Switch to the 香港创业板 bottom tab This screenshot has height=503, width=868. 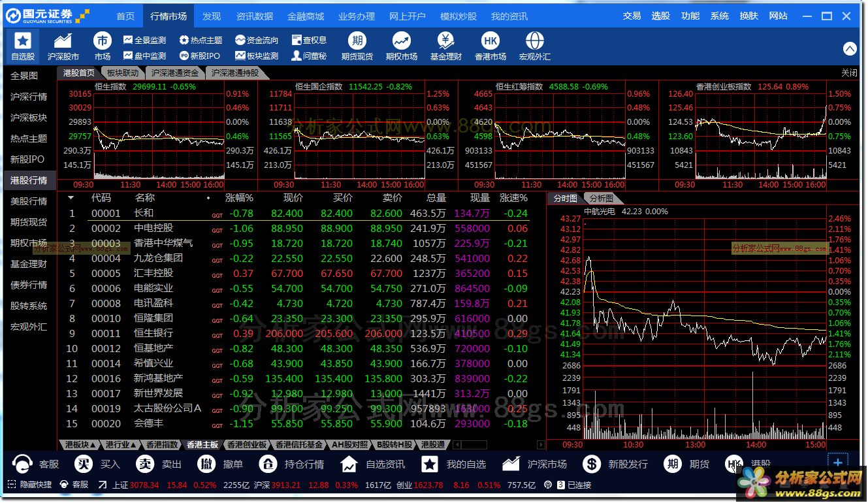click(246, 445)
